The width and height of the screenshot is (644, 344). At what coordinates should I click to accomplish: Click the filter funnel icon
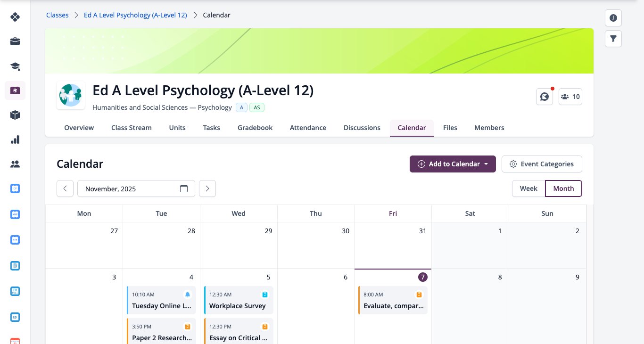click(613, 39)
